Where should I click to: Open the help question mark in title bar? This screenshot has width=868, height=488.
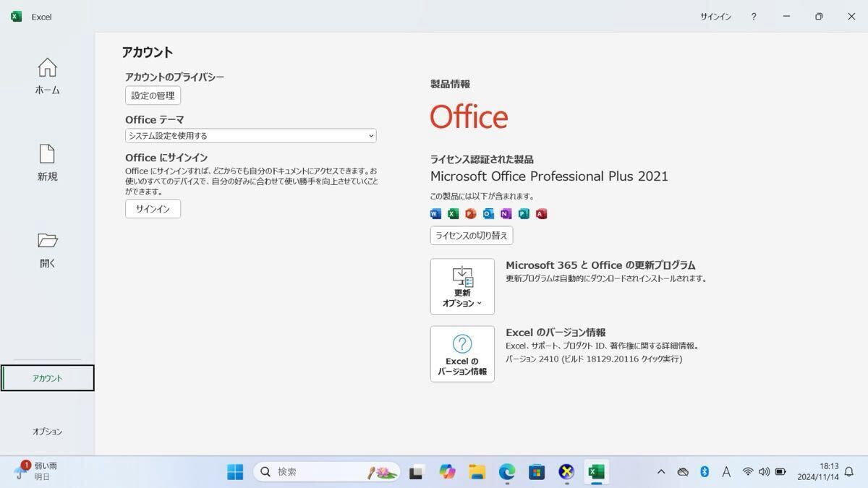[x=754, y=17]
